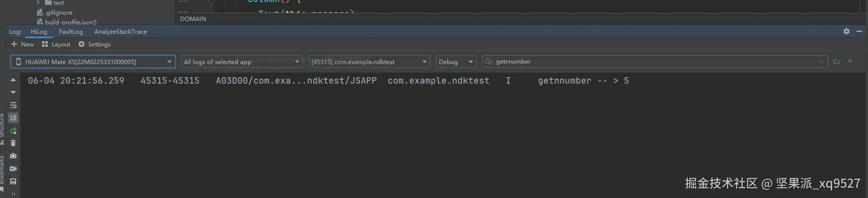Save the log with floppy disk icon
The image size is (868, 198).
pos(13,181)
